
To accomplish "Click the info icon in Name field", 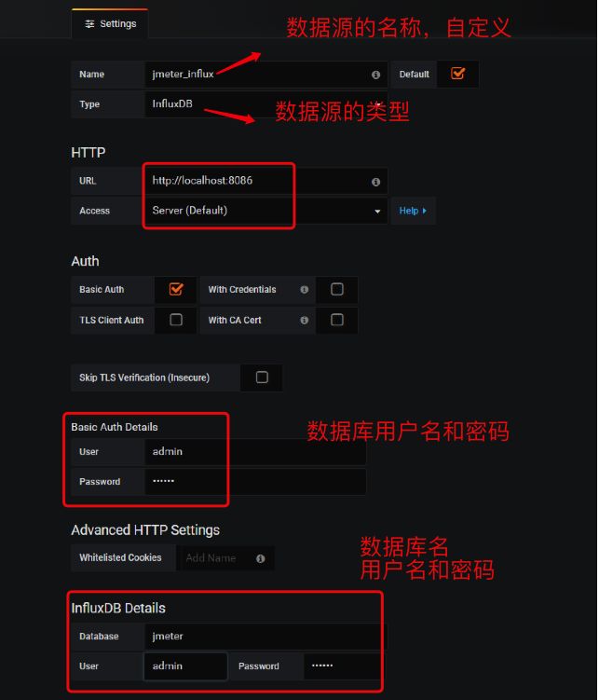I will 376,75.
